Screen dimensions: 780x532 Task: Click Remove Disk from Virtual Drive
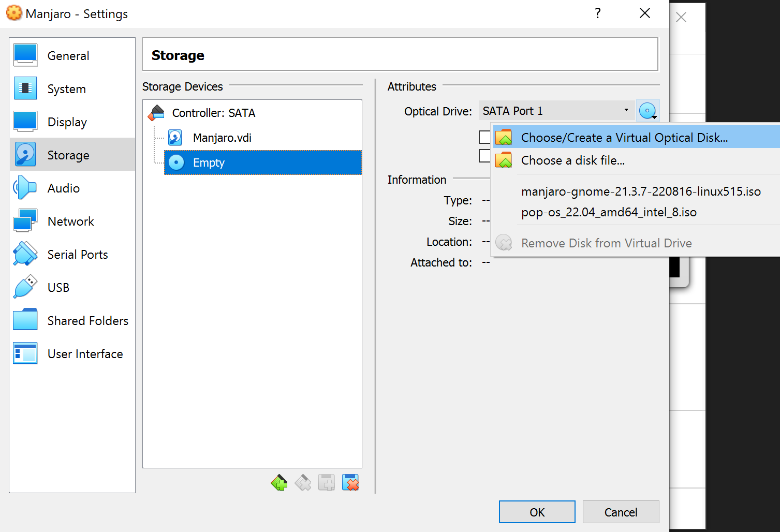click(x=636, y=243)
